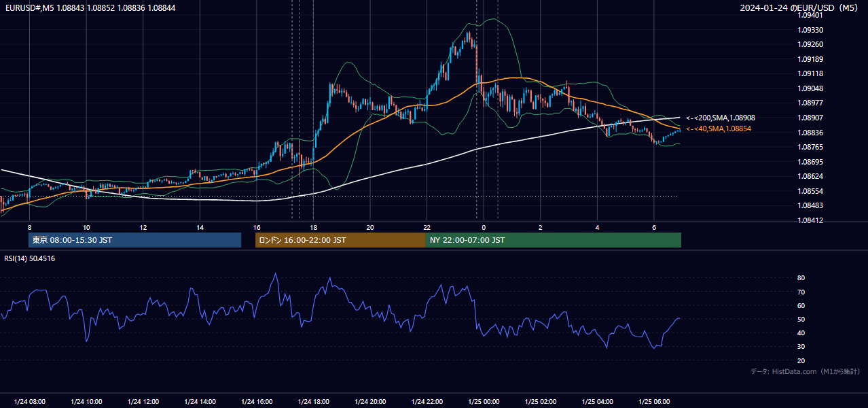Screen dimensions: 868x408
Task: Click price axis label 1.08907
Action: tap(810, 118)
